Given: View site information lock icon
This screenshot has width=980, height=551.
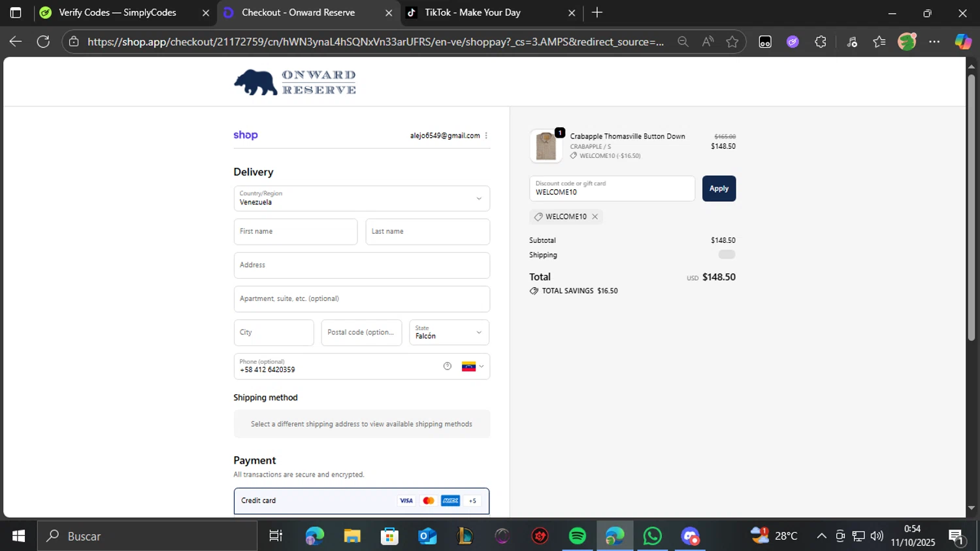Looking at the screenshot, I should (74, 42).
